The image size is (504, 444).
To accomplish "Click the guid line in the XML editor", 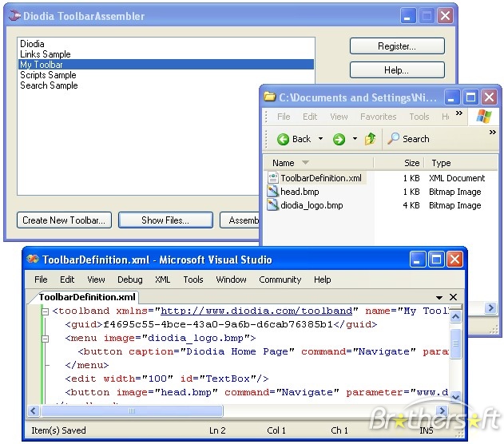I will tap(220, 324).
